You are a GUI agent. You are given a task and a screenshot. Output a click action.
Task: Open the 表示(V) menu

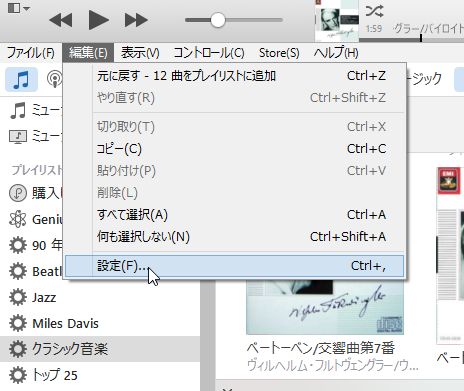tap(140, 53)
